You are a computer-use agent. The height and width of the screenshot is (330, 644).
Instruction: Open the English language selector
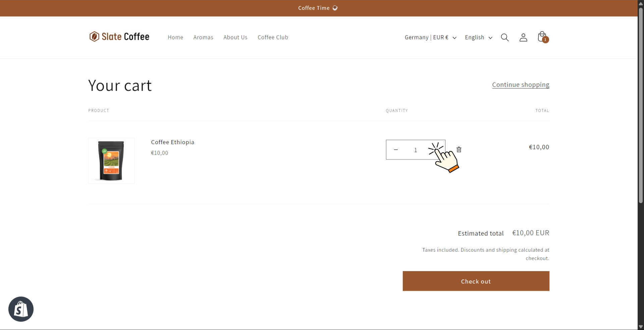tap(478, 37)
